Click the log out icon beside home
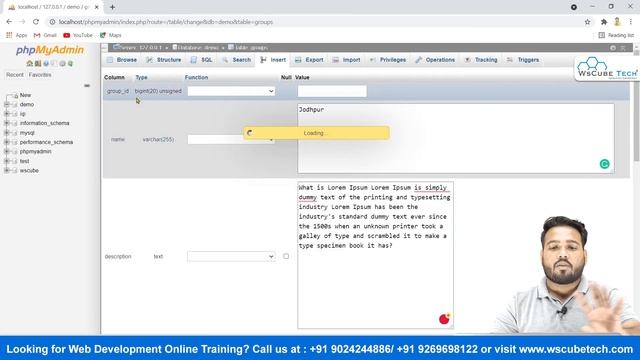 38,64
